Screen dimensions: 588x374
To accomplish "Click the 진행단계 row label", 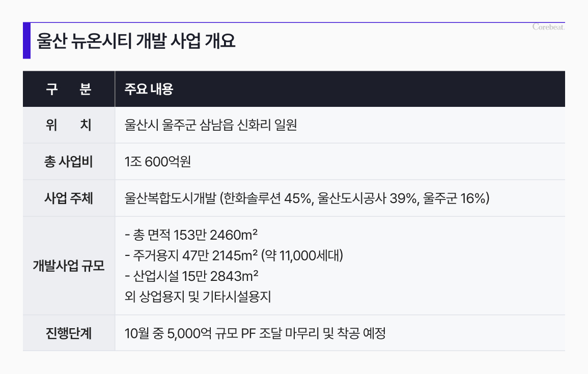I will click(69, 333).
